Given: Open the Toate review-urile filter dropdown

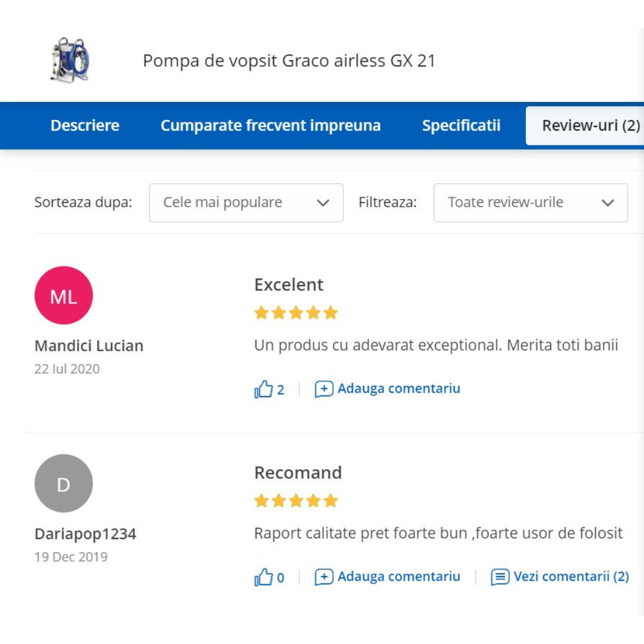Looking at the screenshot, I should 530,203.
